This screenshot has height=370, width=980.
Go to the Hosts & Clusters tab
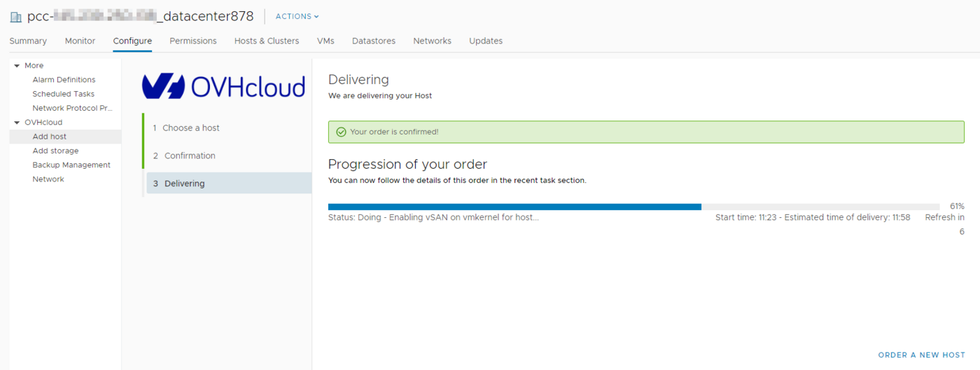(x=266, y=41)
